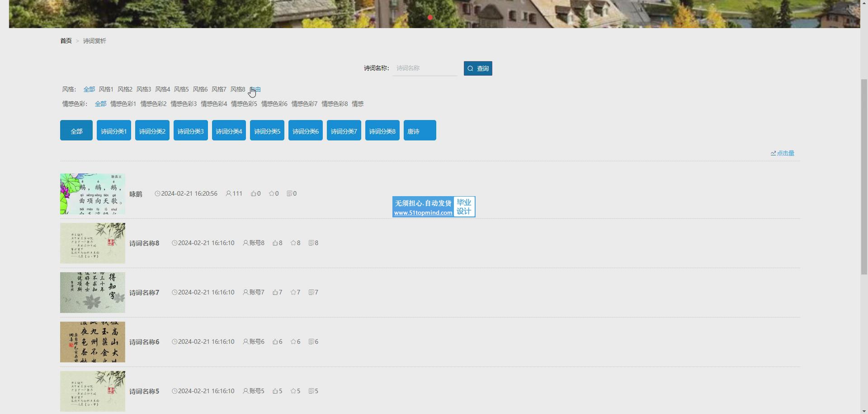The image size is (868, 414).
Task: Click the thumbs-up icon on 诗词名称8 row
Action: point(275,243)
